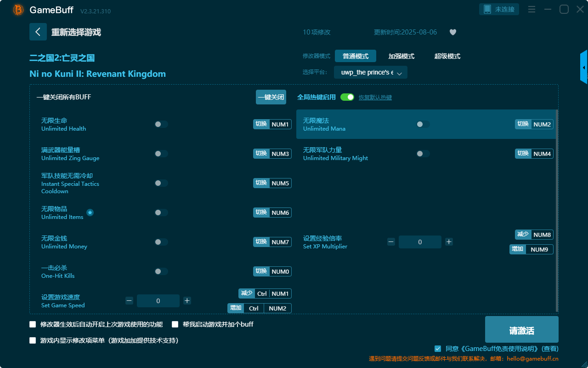
Task: Open the hamburger menu icon
Action: 531,10
